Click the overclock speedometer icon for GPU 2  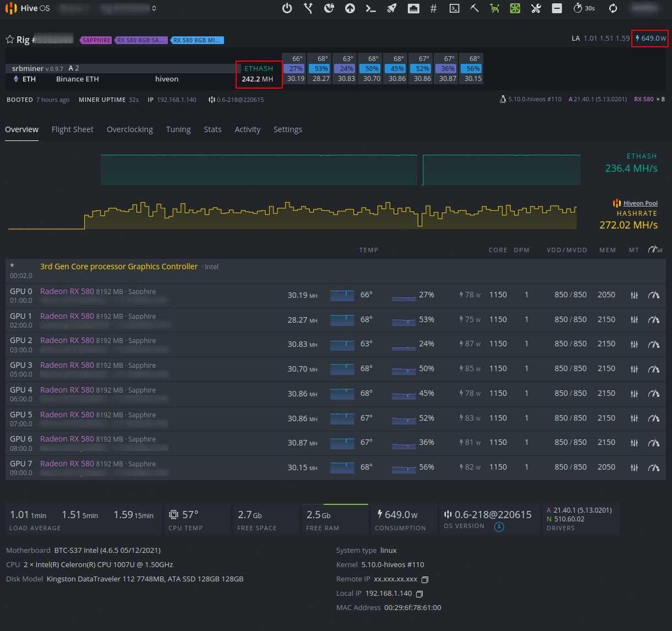(x=654, y=344)
